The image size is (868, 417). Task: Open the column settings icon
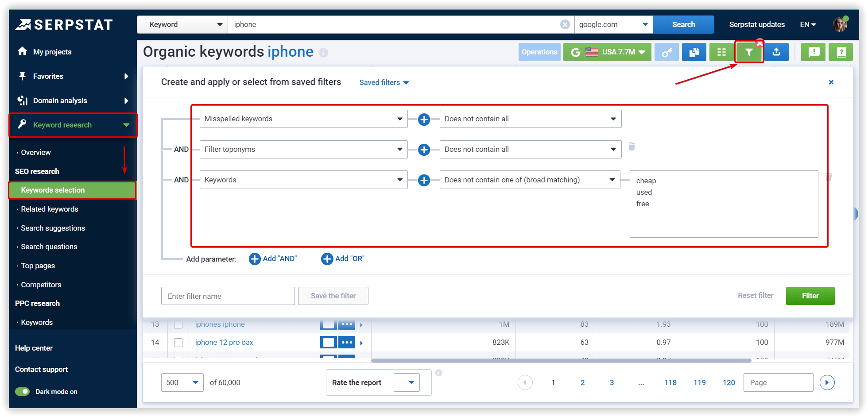721,52
